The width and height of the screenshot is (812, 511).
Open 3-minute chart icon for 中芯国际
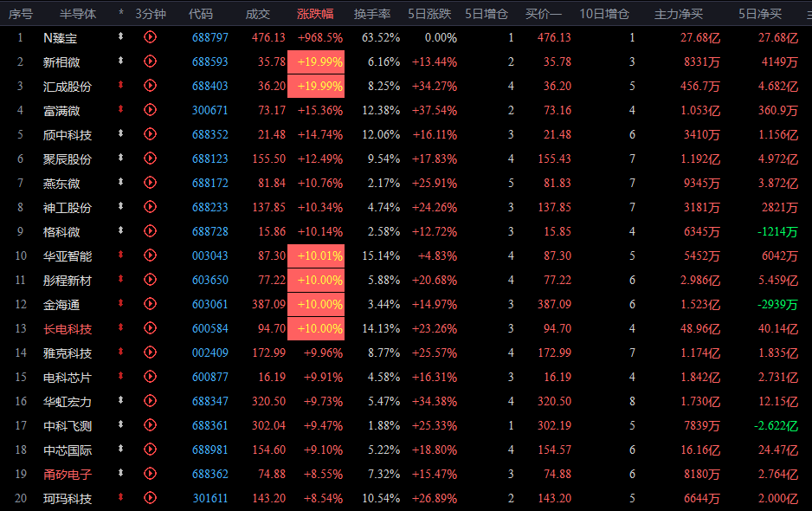(x=150, y=450)
